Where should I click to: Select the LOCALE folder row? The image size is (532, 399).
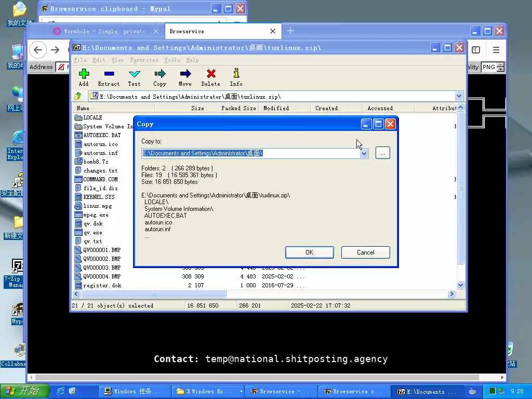(x=88, y=117)
